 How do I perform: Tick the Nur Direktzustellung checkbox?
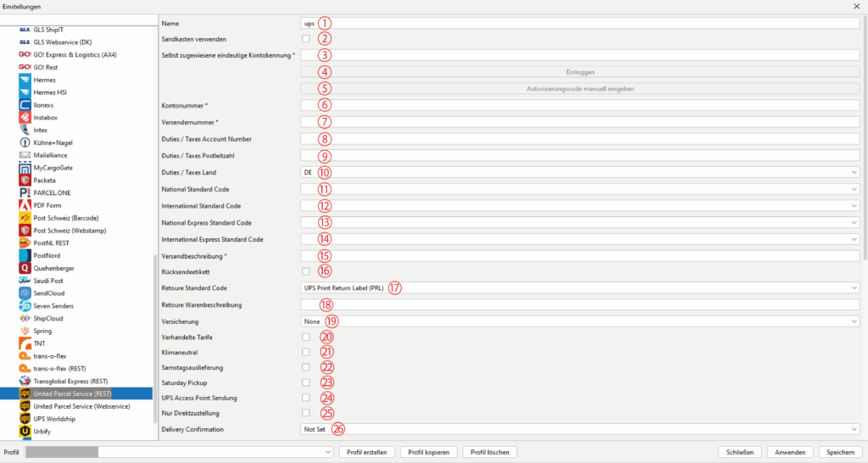pos(305,413)
